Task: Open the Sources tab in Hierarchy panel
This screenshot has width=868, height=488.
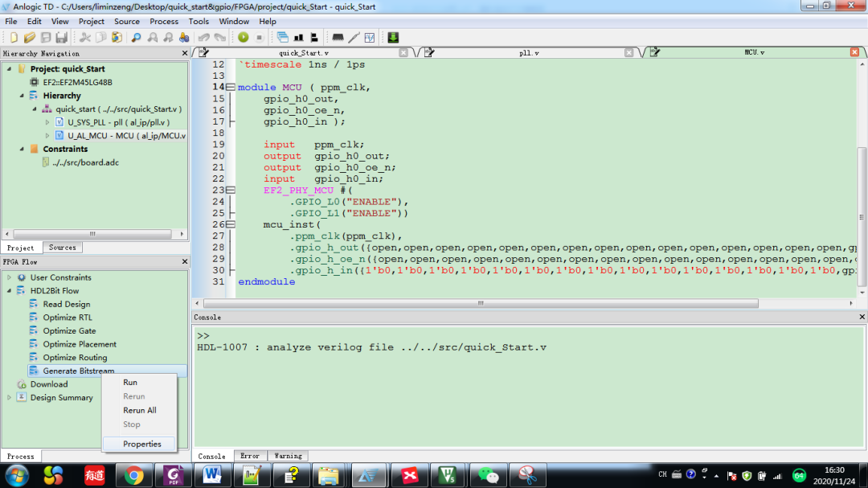Action: point(63,248)
